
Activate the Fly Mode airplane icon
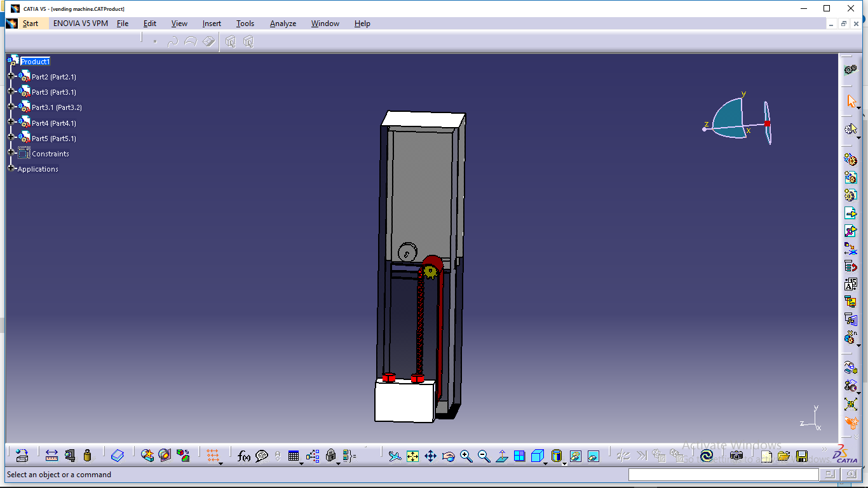click(x=395, y=456)
